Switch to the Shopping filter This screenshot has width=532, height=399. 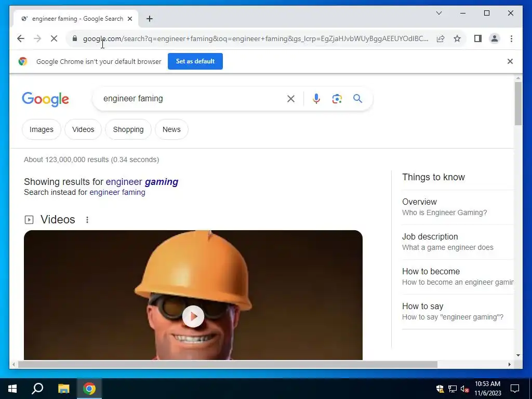pos(128,129)
